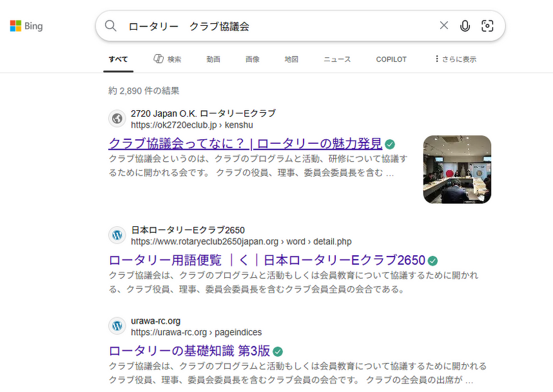Screen dimensions: 553x392
Task: Click the Bing logo
Action: click(x=26, y=26)
